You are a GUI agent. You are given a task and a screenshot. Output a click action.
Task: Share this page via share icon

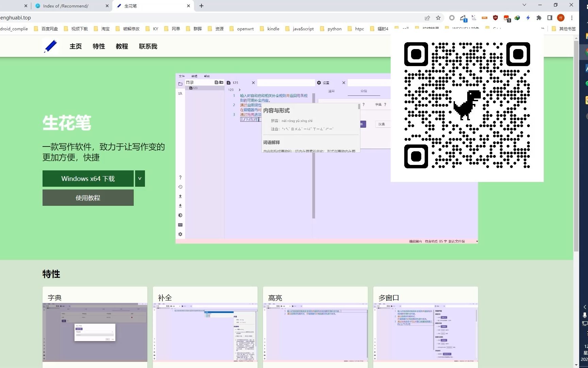(x=427, y=18)
